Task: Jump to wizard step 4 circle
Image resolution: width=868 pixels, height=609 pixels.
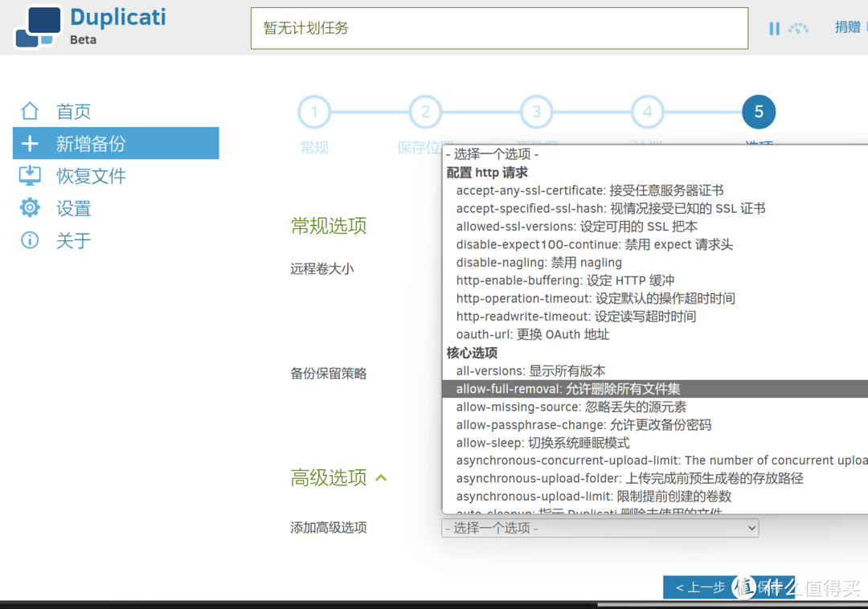Action: [648, 112]
